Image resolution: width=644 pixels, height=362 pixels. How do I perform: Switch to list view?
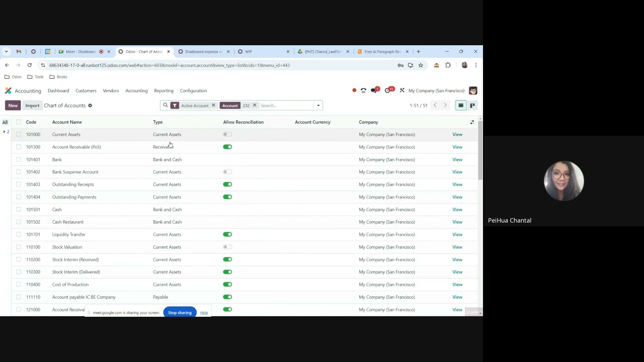click(461, 106)
